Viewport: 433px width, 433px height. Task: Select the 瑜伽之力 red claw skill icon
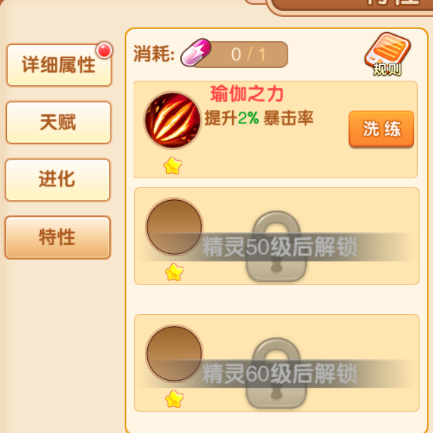(173, 120)
